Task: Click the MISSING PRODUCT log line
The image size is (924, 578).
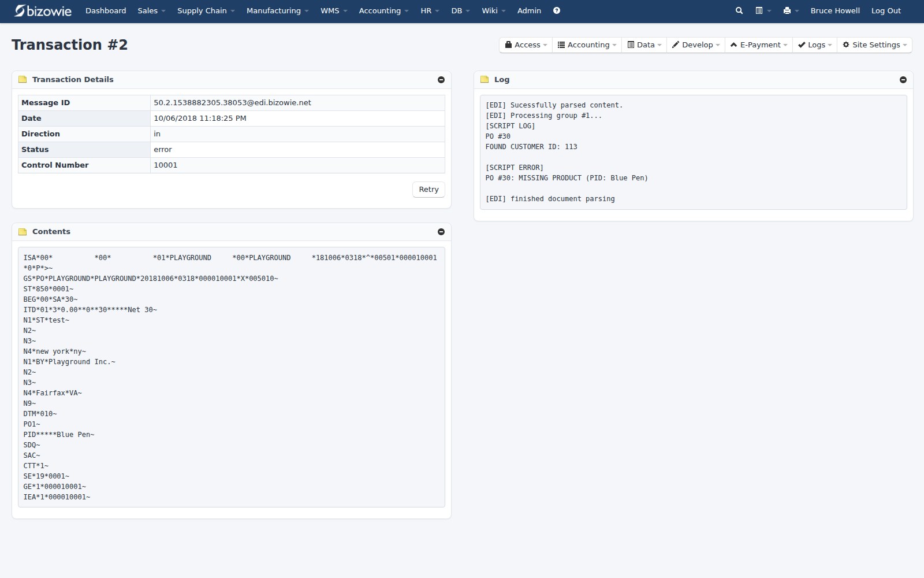Action: [567, 178]
